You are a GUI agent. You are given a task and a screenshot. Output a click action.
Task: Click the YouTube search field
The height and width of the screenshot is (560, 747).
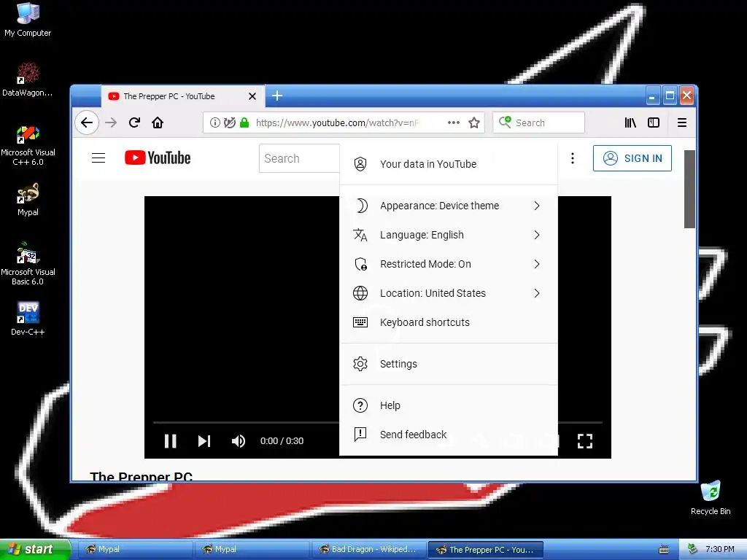click(x=300, y=158)
